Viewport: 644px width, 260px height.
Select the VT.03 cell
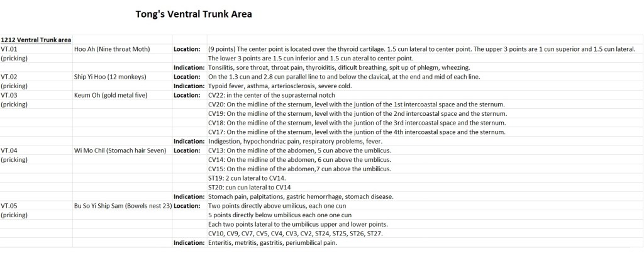point(9,95)
